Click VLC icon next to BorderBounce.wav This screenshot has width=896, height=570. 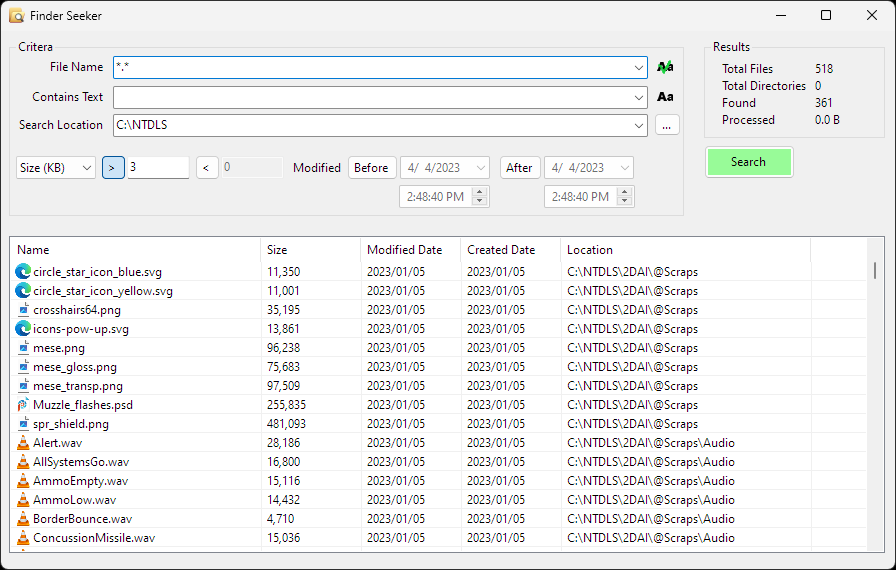23,519
